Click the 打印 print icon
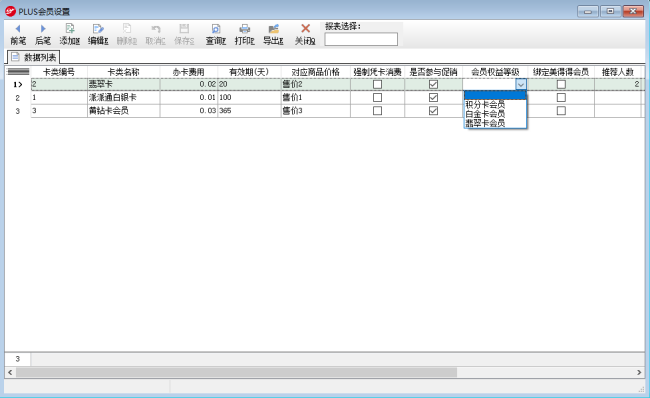 (x=245, y=29)
